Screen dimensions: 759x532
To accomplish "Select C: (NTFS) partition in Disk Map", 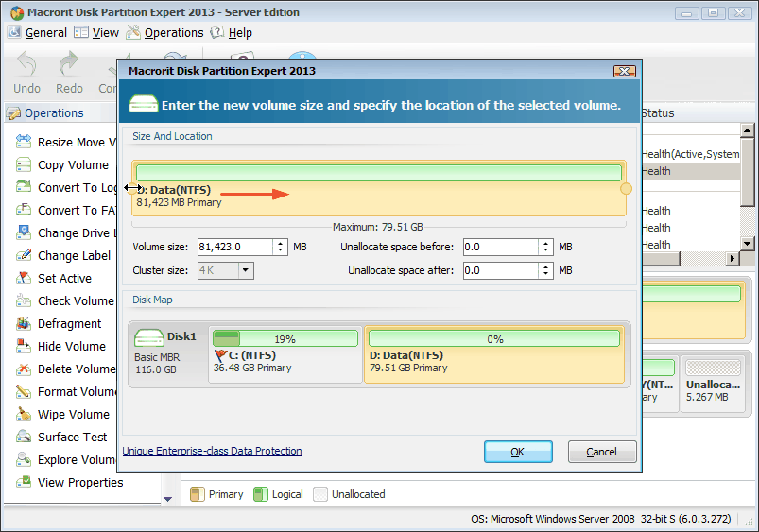I will coord(285,353).
